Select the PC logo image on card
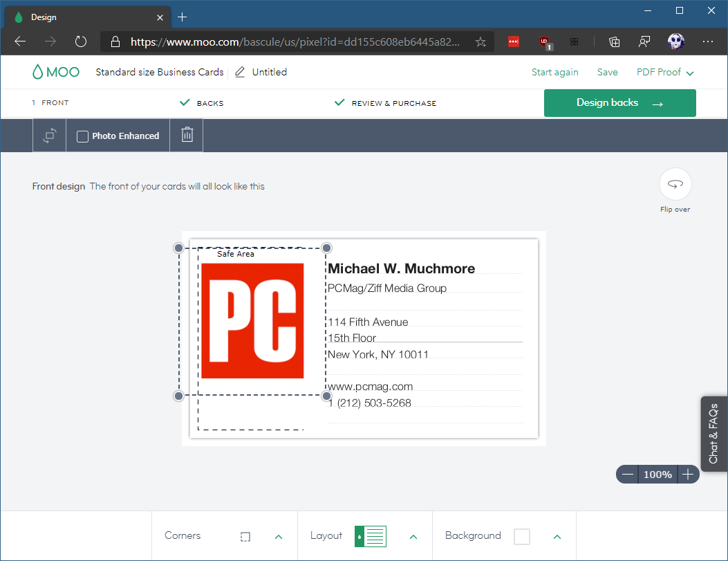 click(252, 321)
